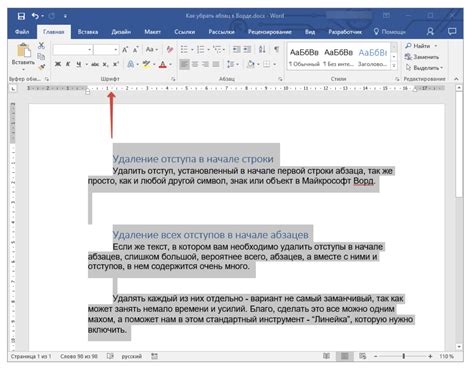This screenshot has width=474, height=370.
Task: Click the русский language indicator in the status bar
Action: pyautogui.click(x=132, y=356)
